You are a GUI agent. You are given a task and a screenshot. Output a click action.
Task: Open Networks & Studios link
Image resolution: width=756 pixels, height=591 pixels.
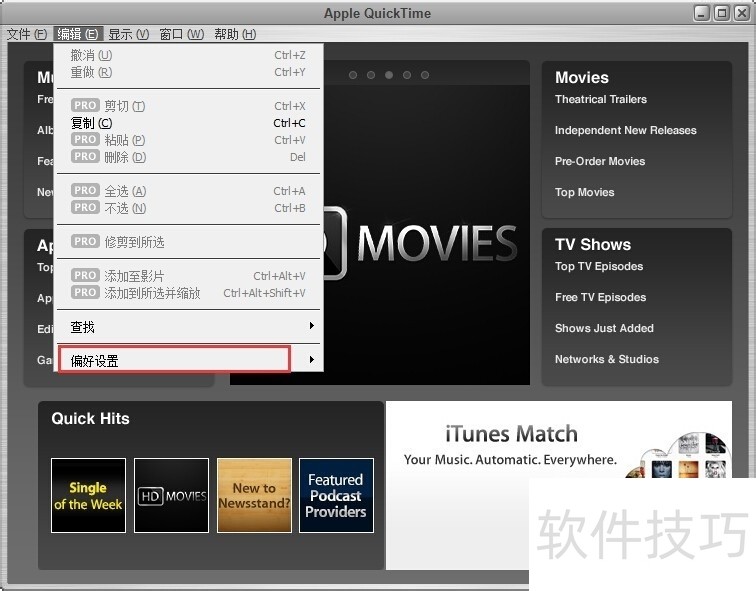[607, 359]
